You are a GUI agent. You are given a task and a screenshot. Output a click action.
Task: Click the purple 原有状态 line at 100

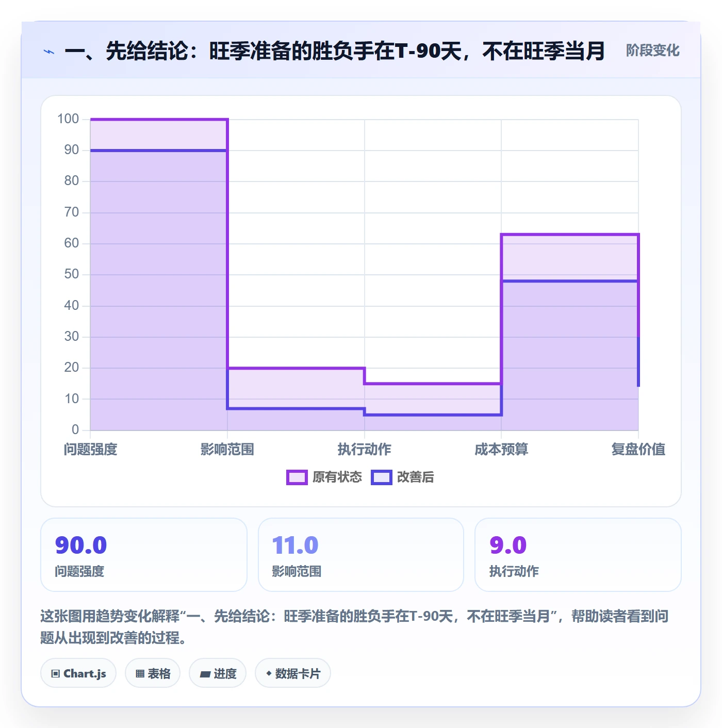[159, 120]
